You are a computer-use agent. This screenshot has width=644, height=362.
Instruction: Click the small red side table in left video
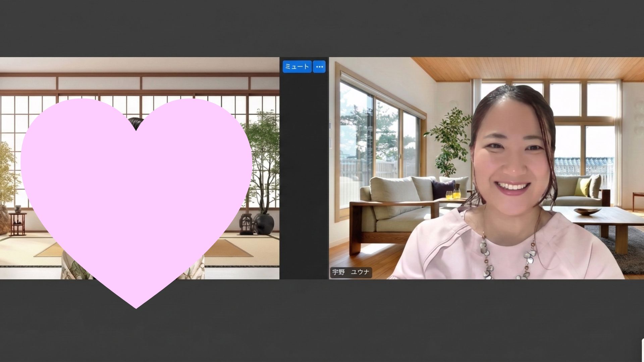[17, 223]
